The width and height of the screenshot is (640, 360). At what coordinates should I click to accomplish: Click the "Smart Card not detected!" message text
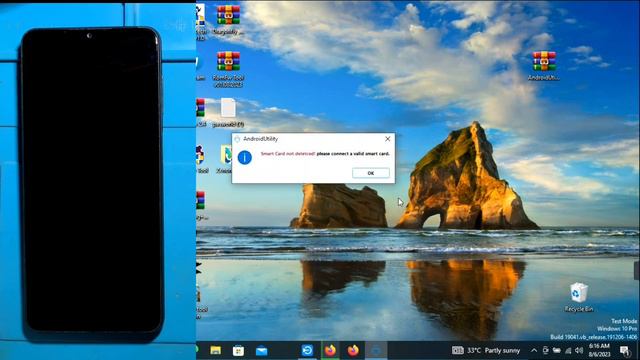point(288,154)
